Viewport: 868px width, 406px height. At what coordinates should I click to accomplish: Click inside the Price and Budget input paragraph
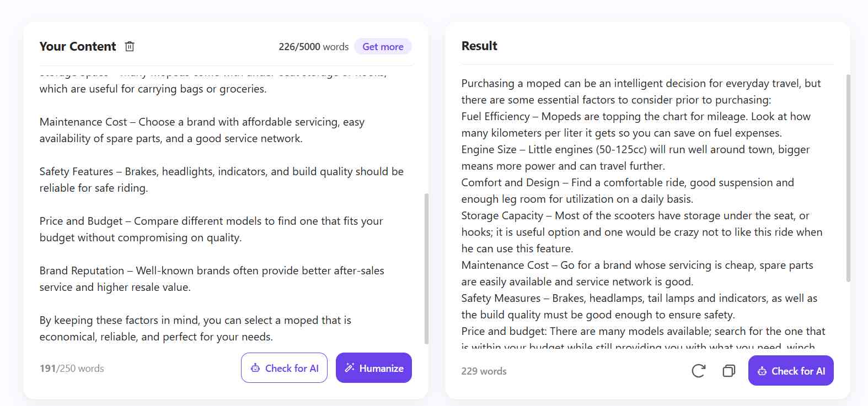pyautogui.click(x=211, y=229)
